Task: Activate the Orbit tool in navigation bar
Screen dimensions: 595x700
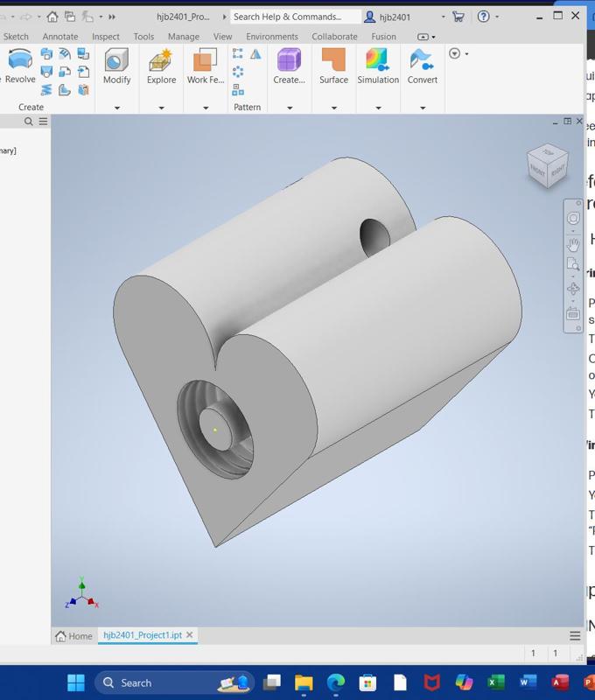Action: tap(573, 289)
